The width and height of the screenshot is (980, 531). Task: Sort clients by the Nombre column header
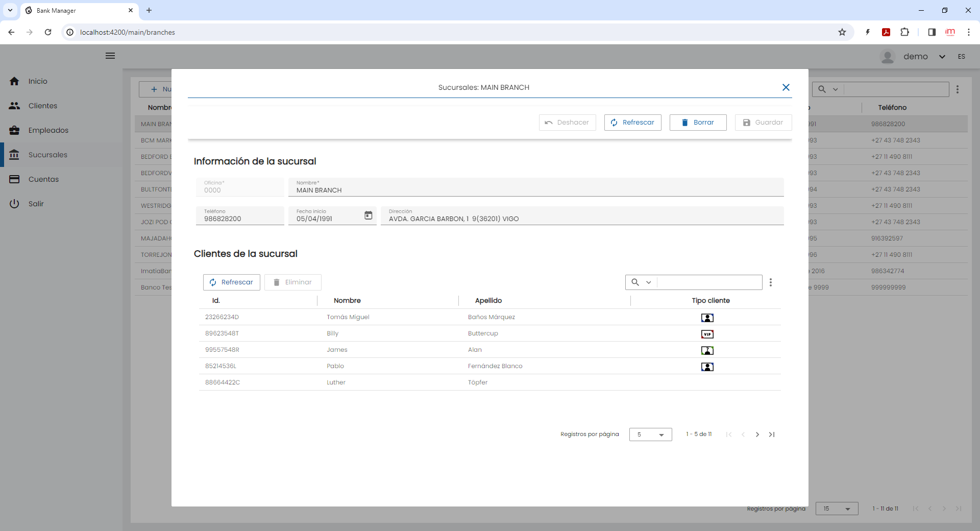[347, 301]
